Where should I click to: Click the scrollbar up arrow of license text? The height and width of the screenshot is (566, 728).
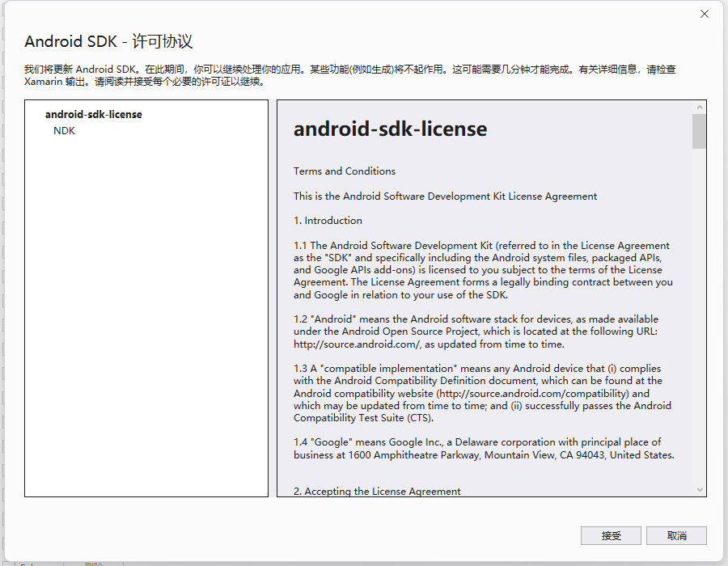click(699, 107)
